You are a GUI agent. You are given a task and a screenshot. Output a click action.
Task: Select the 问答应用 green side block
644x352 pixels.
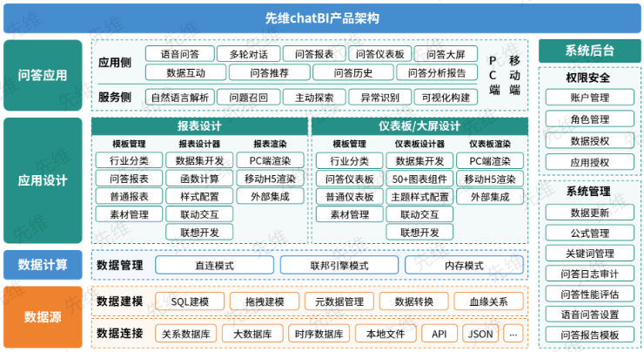click(43, 75)
